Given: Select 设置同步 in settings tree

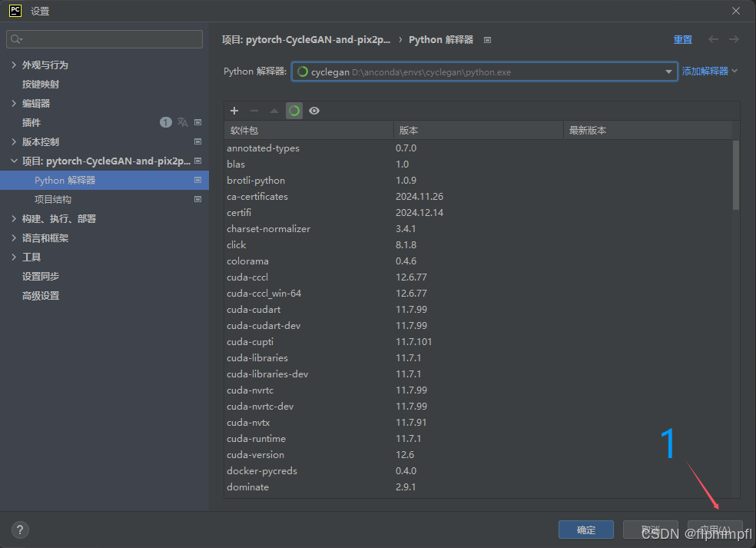Looking at the screenshot, I should 41,277.
